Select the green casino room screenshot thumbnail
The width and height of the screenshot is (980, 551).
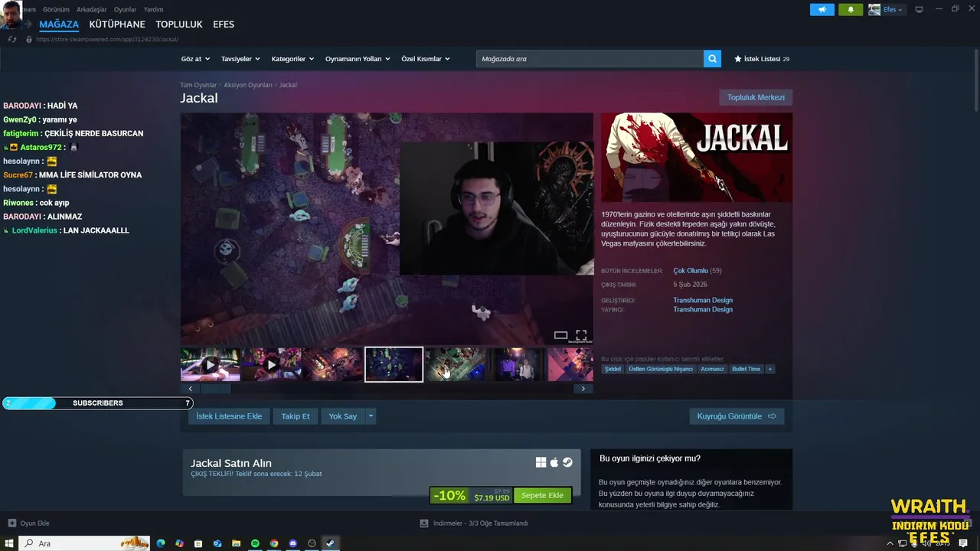pyautogui.click(x=455, y=365)
